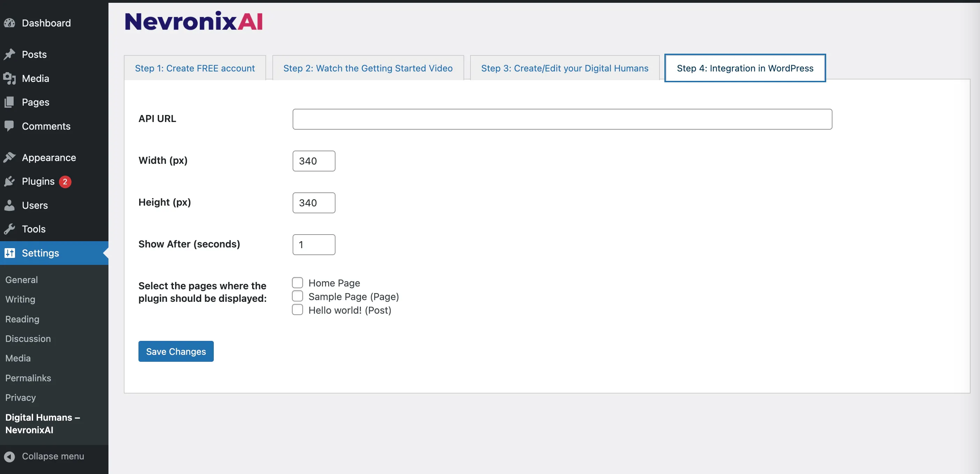
Task: Go to the Pages menu item
Action: coord(54,102)
